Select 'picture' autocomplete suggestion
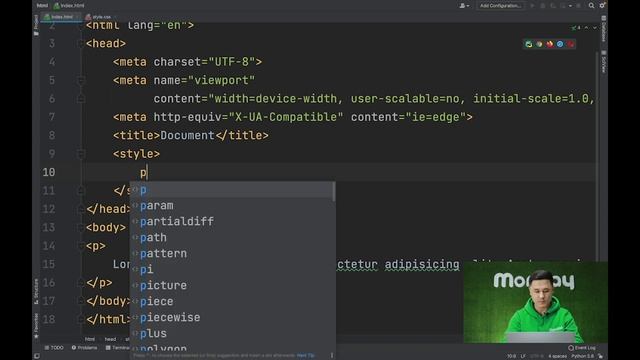 [232, 285]
